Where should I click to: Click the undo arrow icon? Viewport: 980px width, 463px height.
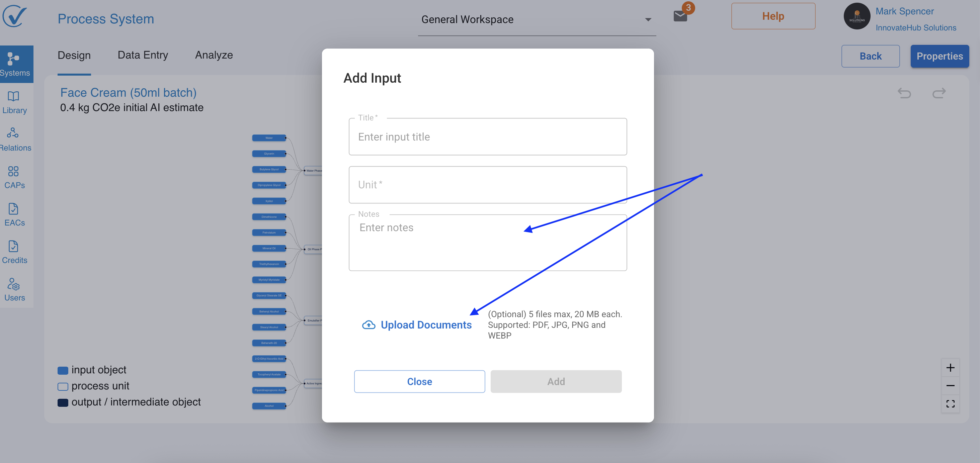point(904,93)
